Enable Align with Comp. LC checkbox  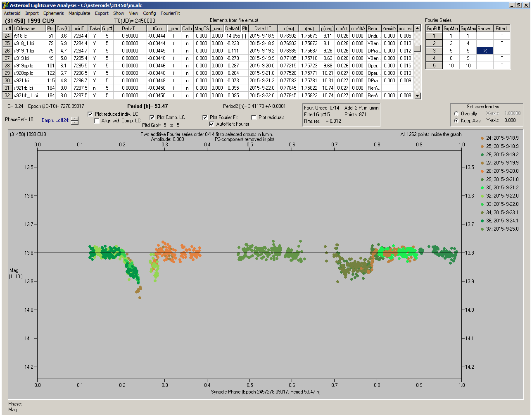tap(97, 121)
